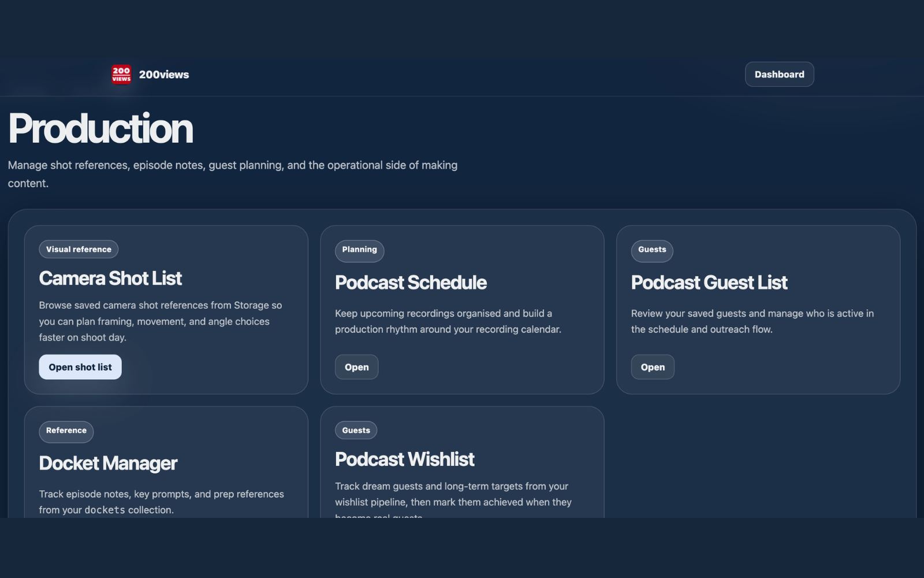924x578 pixels.
Task: Open the Podcast Guest List card button
Action: point(653,367)
